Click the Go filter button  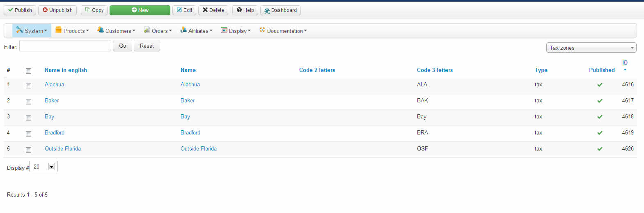coord(122,46)
